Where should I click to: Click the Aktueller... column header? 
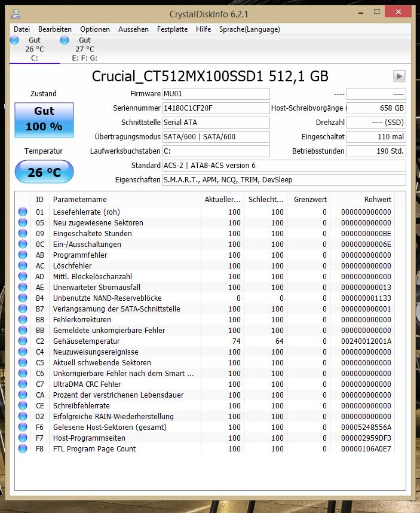click(x=223, y=200)
